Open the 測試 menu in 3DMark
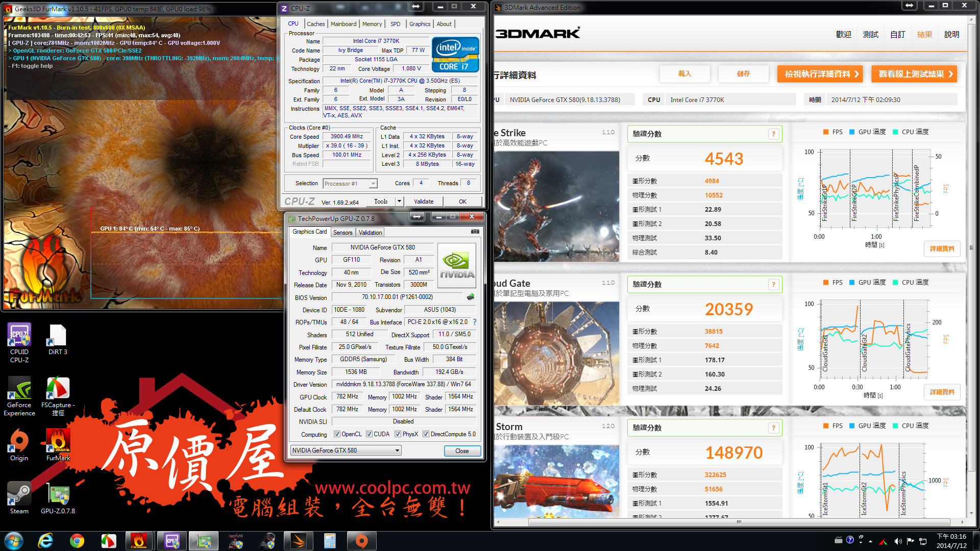Screen dimensions: 980x551 tap(871, 35)
